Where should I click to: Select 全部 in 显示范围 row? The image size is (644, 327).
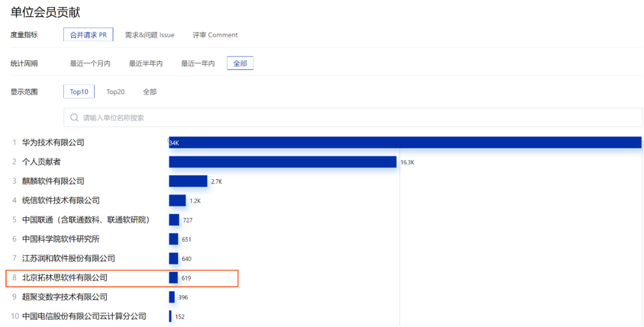point(150,92)
